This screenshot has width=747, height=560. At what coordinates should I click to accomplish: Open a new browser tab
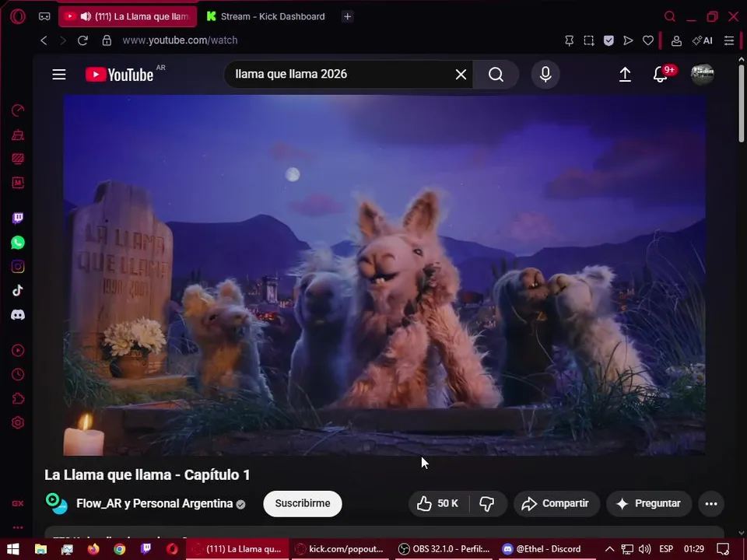point(347,16)
